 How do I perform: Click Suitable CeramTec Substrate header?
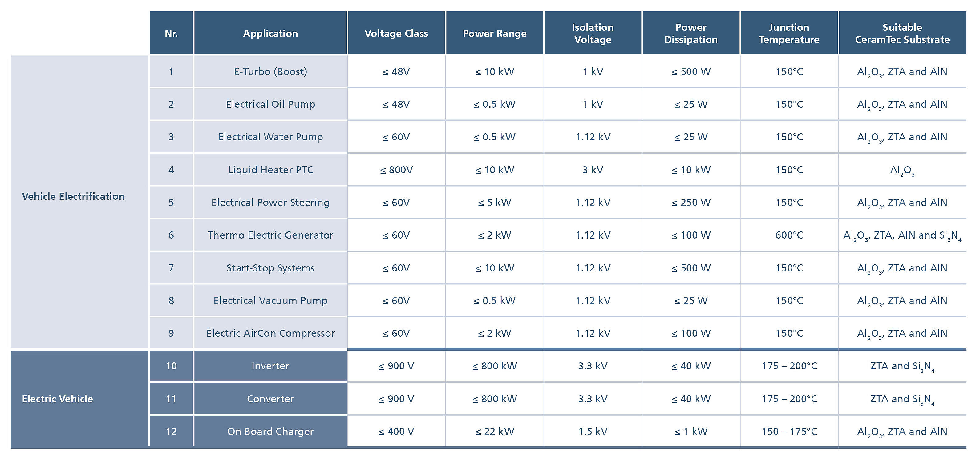click(x=902, y=34)
